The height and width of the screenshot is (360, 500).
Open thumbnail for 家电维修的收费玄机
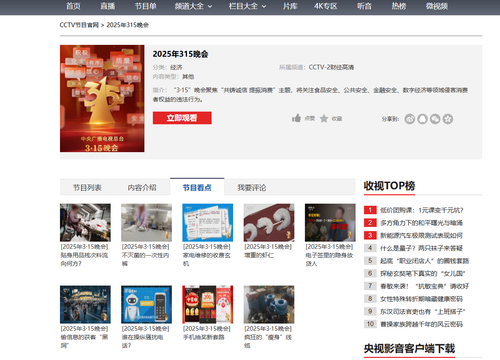coord(208,222)
